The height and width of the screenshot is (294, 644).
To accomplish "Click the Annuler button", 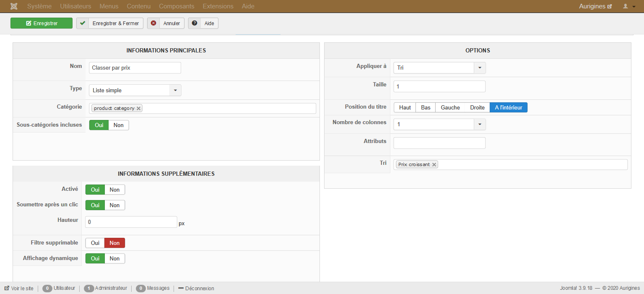I will [x=166, y=23].
